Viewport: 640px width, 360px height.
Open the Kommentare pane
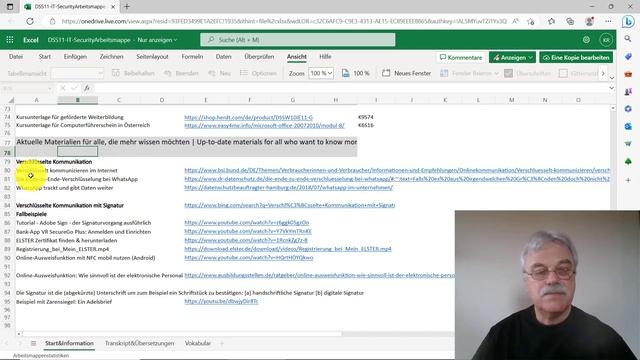pyautogui.click(x=461, y=58)
